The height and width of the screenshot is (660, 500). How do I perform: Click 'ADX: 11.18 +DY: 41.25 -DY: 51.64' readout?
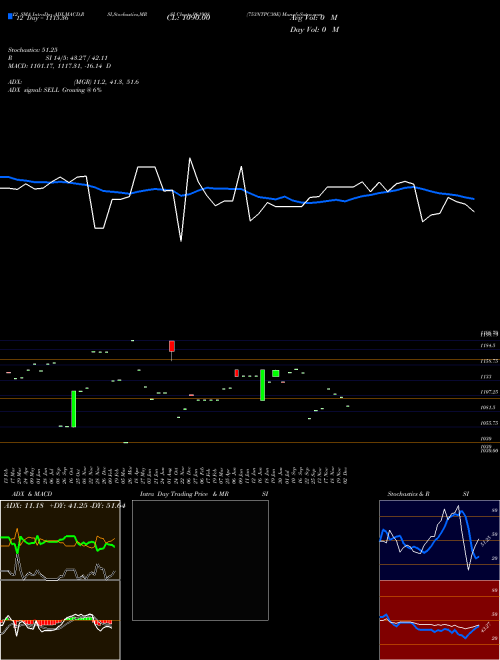pyautogui.click(x=64, y=506)
